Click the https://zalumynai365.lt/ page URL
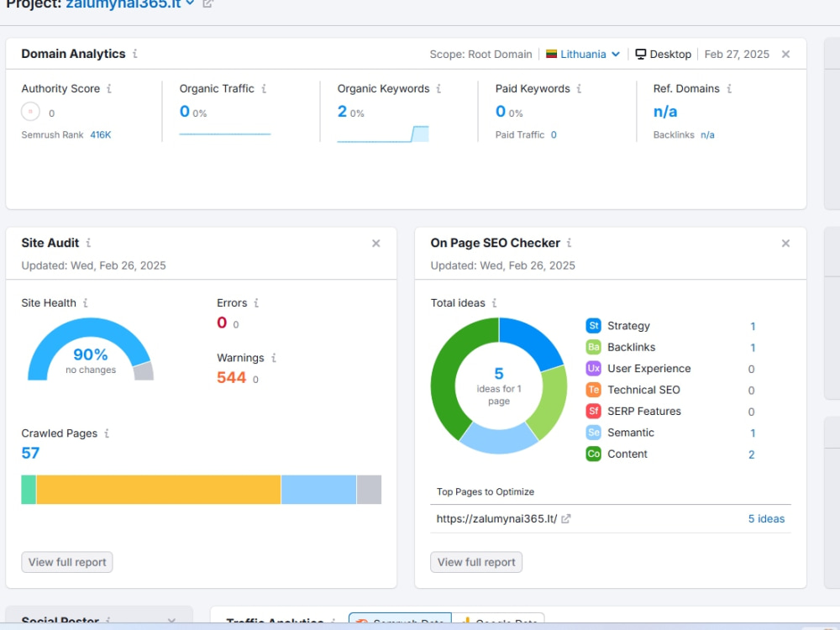Image resolution: width=840 pixels, height=630 pixels. (x=496, y=518)
